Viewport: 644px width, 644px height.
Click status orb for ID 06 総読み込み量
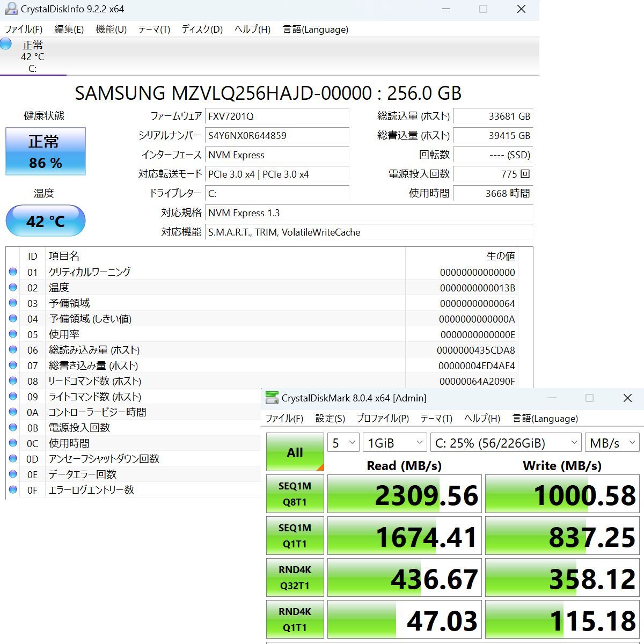(13, 350)
